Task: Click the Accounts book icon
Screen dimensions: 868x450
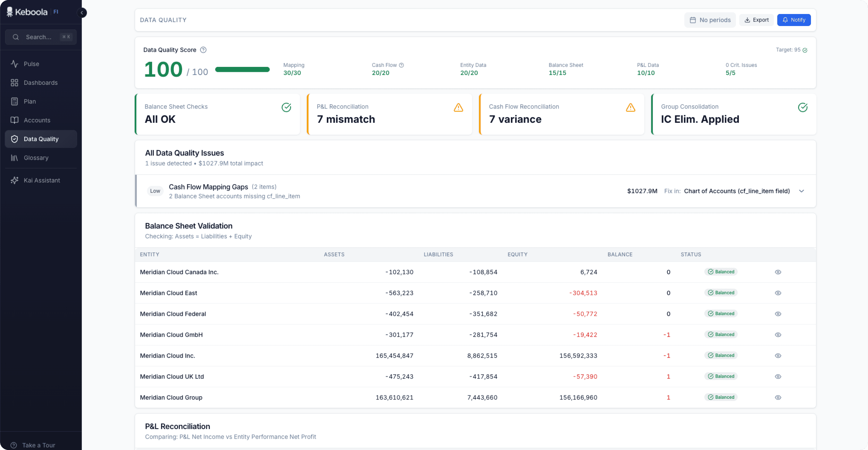Action: [x=15, y=120]
